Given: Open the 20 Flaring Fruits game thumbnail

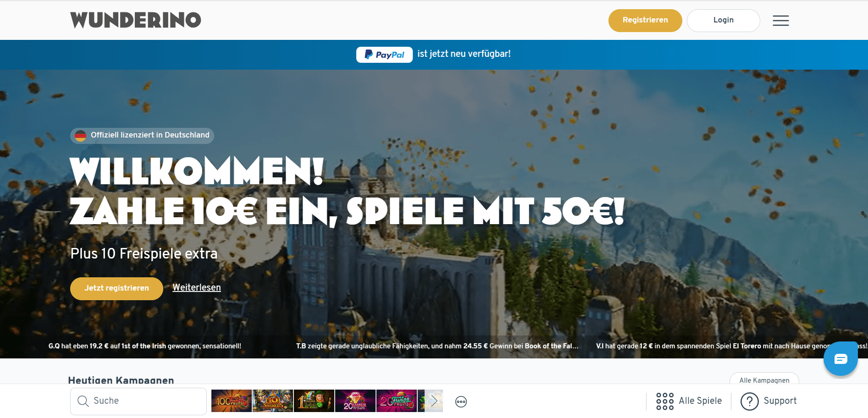Looking at the screenshot, I should tap(396, 401).
